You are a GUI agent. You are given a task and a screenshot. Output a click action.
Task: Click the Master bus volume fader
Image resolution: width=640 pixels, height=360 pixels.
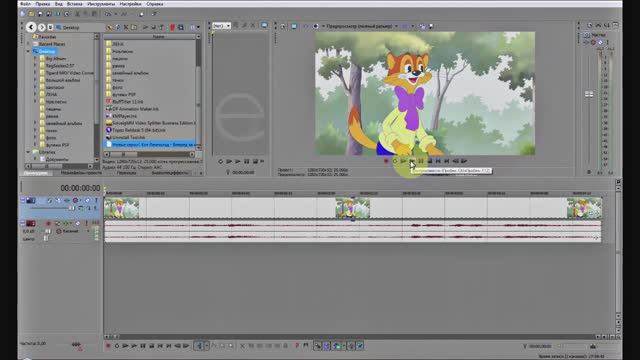589,94
